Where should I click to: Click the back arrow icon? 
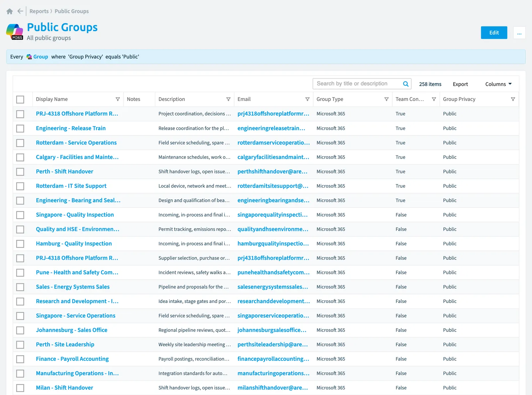20,11
